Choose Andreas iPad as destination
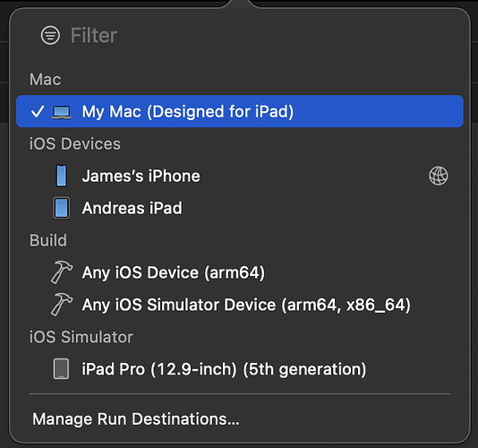478x448 pixels. pos(240,208)
